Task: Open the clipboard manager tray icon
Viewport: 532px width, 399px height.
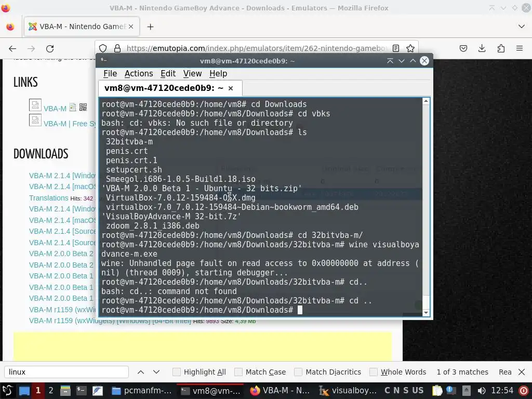Action: click(437, 391)
